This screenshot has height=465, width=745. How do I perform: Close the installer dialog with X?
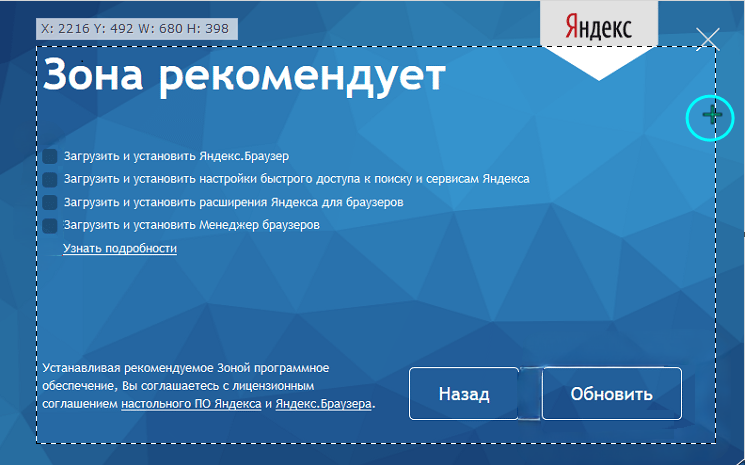pyautogui.click(x=708, y=39)
